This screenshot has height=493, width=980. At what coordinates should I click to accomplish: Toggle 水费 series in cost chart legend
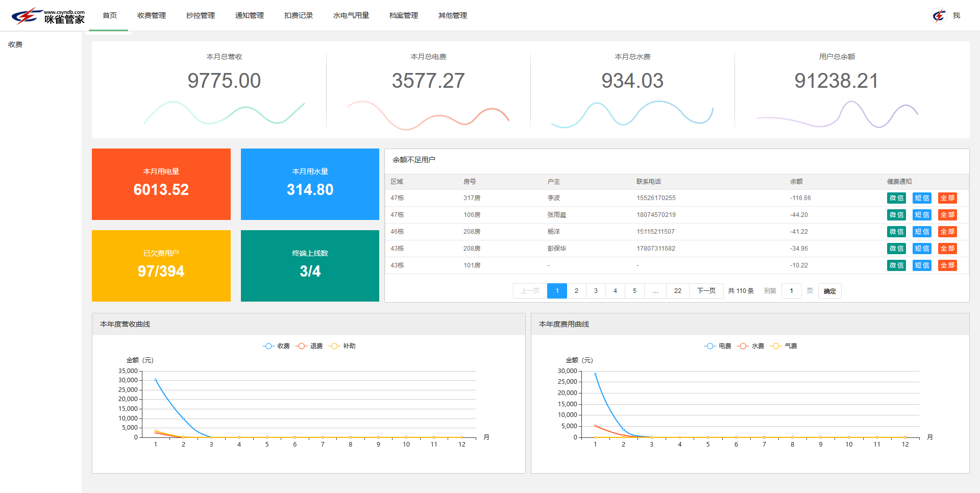pyautogui.click(x=751, y=346)
